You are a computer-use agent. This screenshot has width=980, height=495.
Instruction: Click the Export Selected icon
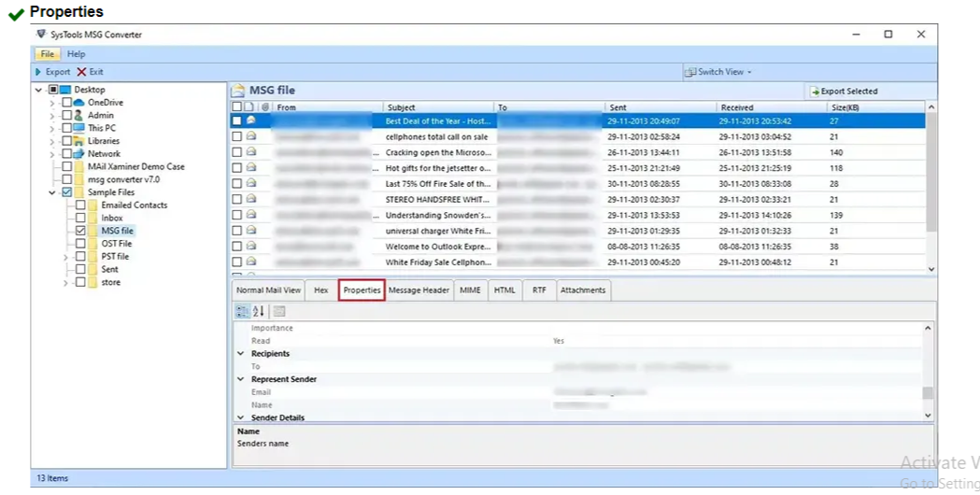coord(815,92)
